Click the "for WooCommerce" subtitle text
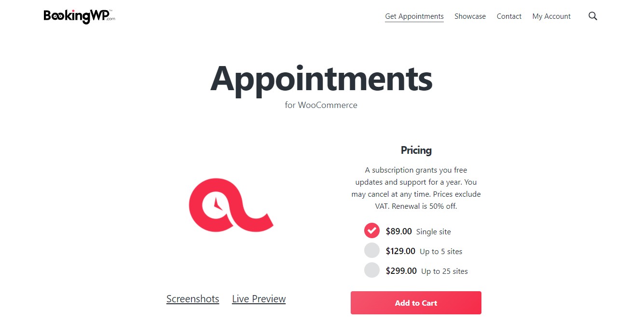Screen dimensions: 644x324 (x=321, y=105)
